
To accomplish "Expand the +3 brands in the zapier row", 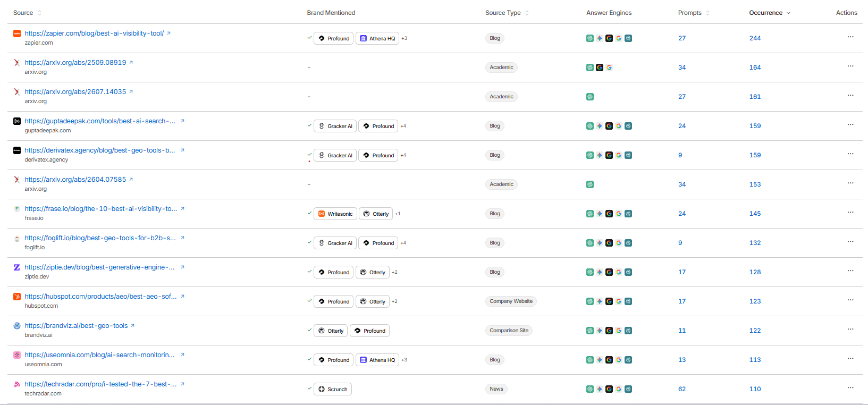I will (404, 38).
